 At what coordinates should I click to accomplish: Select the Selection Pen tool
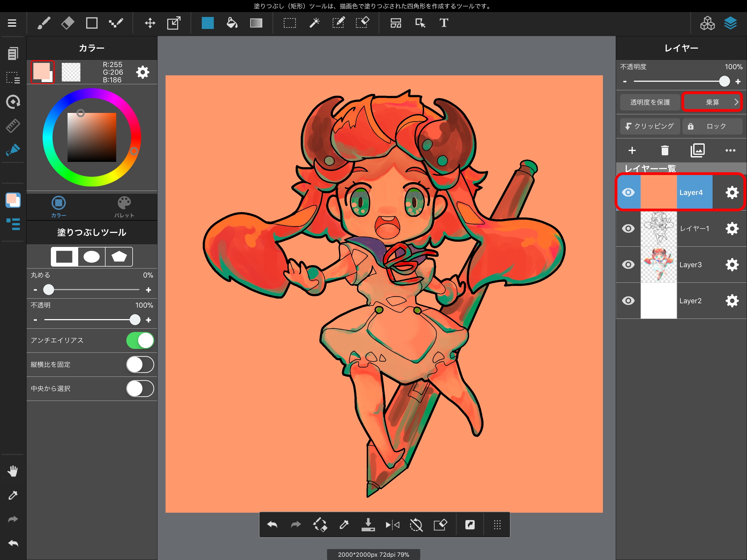click(338, 23)
